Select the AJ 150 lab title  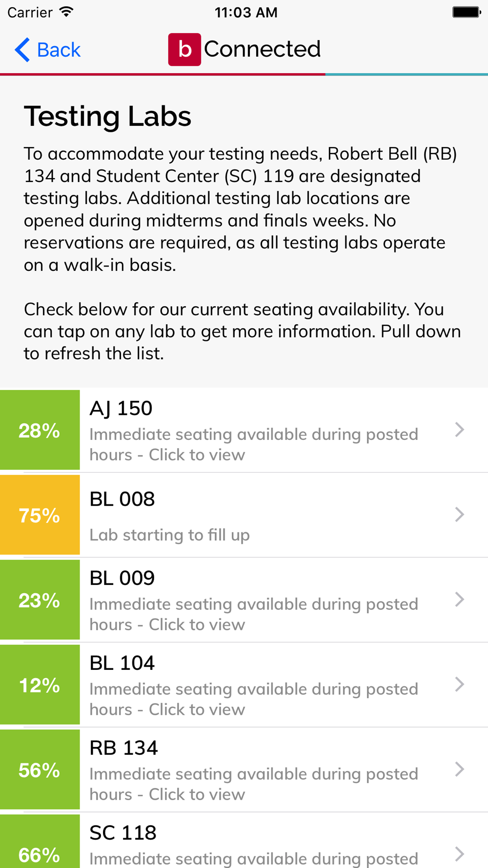[x=121, y=408]
